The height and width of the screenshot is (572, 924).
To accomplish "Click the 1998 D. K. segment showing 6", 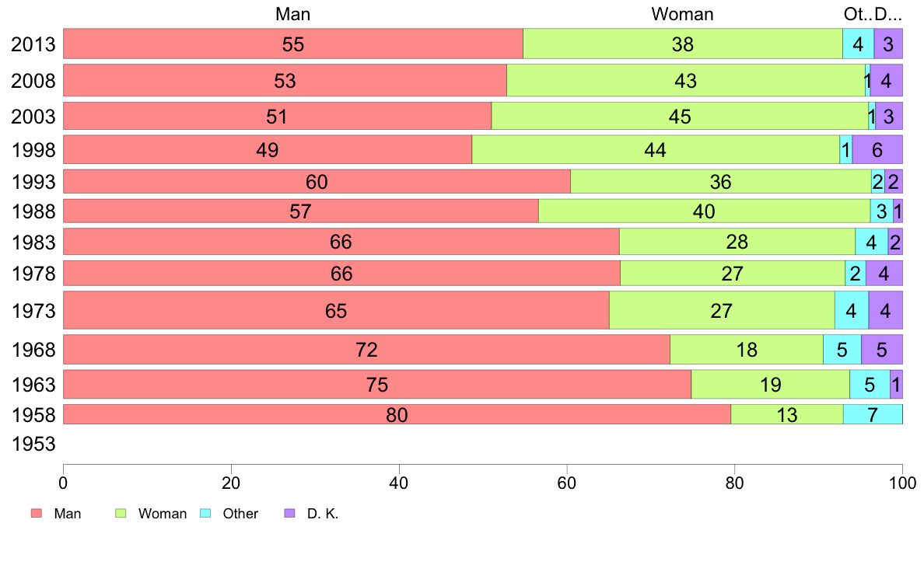I will coord(877,150).
